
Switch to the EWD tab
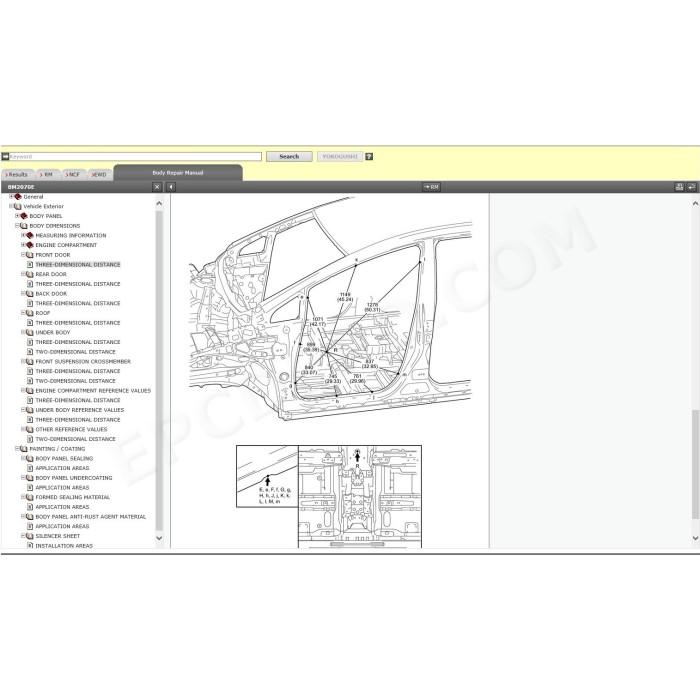(x=99, y=175)
